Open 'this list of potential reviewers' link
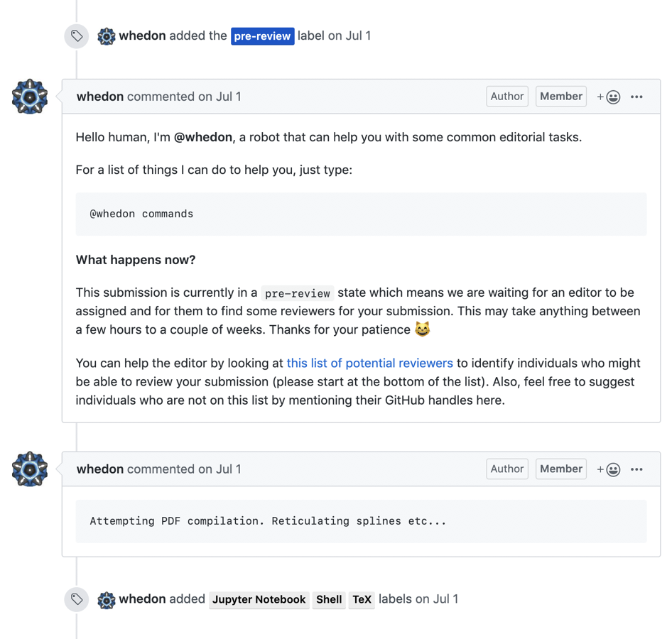 [x=369, y=364]
